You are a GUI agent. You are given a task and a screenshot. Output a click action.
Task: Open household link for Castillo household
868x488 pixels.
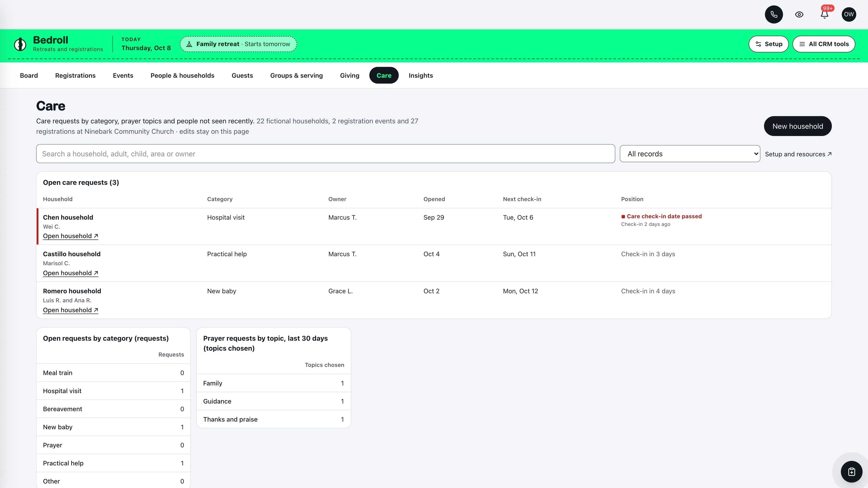point(71,273)
